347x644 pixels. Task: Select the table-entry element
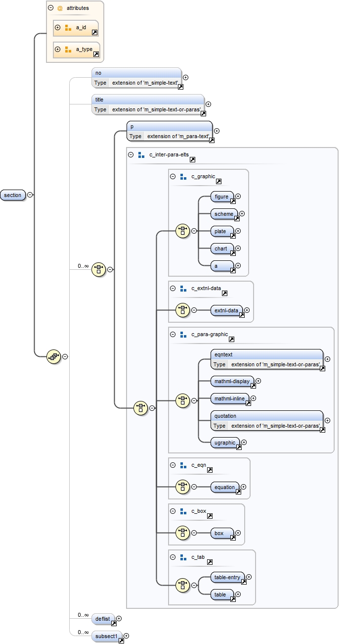[227, 577]
